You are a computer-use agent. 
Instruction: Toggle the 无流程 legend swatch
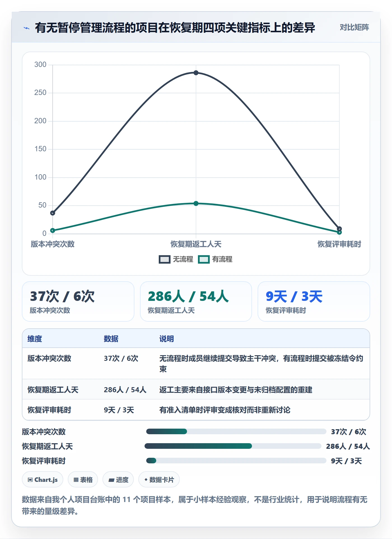tap(164, 259)
